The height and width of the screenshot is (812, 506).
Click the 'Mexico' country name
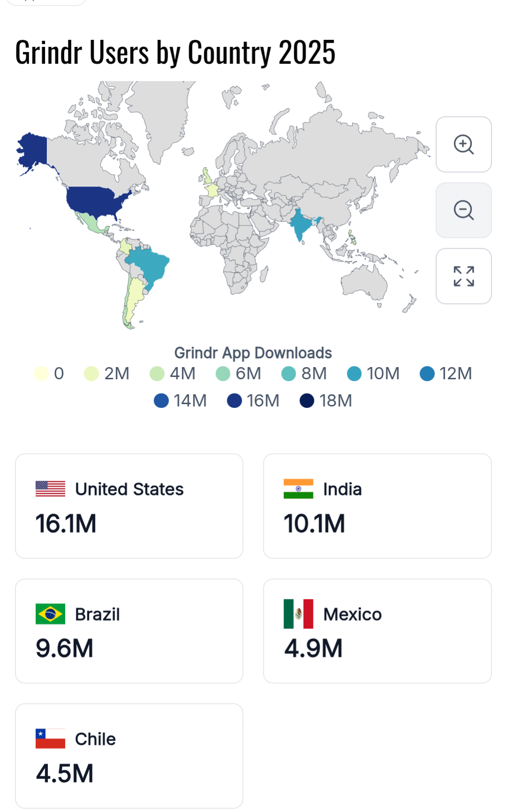(x=353, y=614)
